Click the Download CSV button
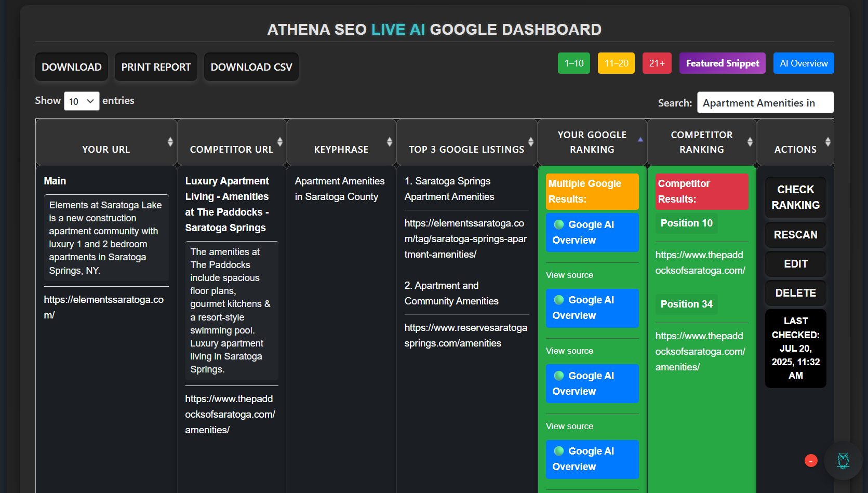 coord(251,67)
